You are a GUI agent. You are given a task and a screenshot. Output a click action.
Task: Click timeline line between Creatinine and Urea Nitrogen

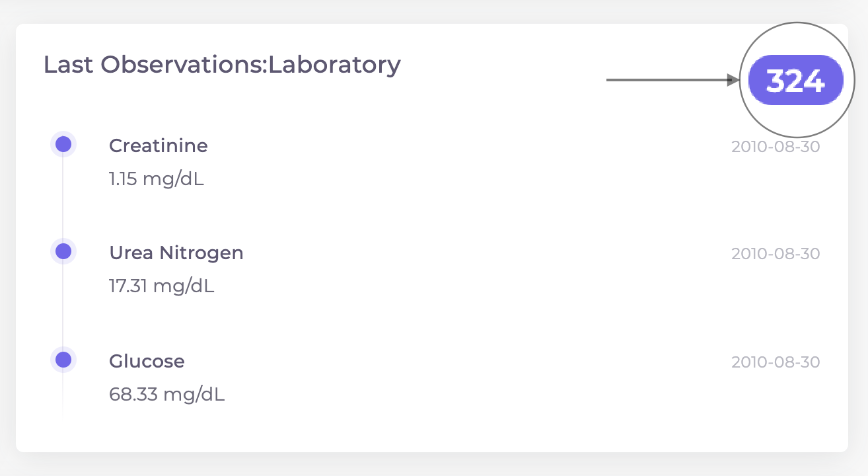(x=63, y=198)
